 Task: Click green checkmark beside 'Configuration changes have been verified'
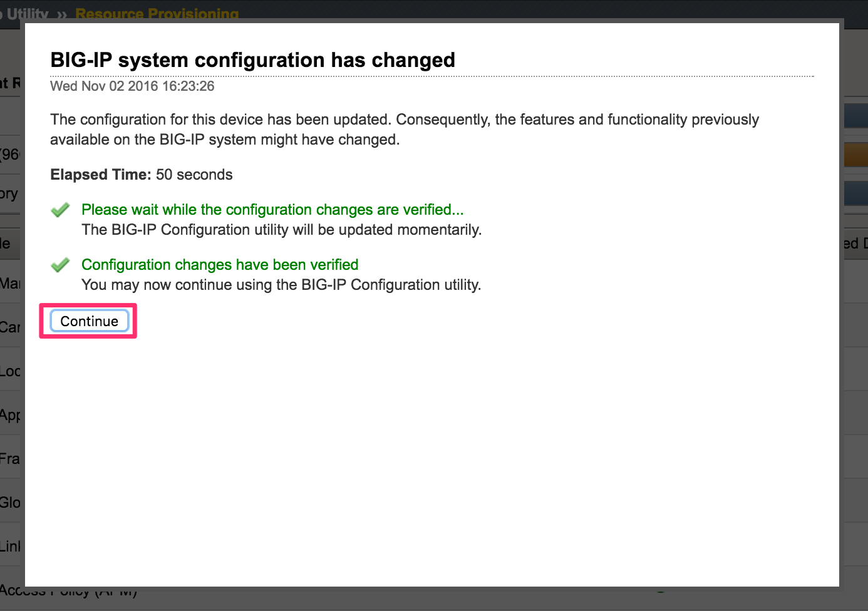[60, 265]
